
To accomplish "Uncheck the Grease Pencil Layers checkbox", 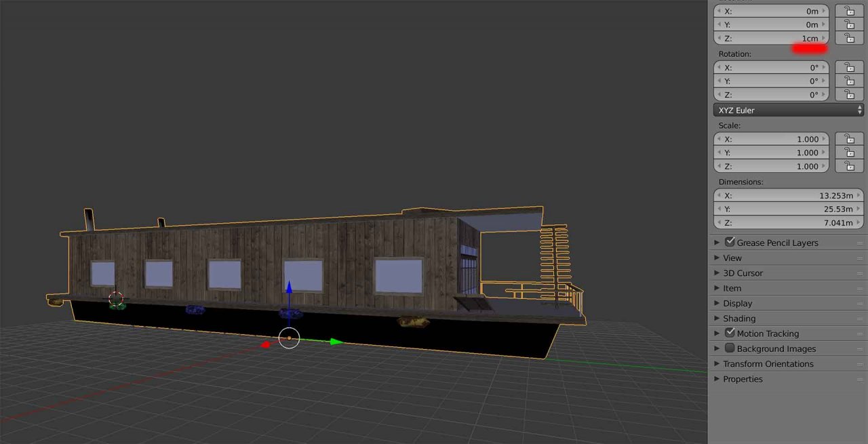I will (730, 242).
